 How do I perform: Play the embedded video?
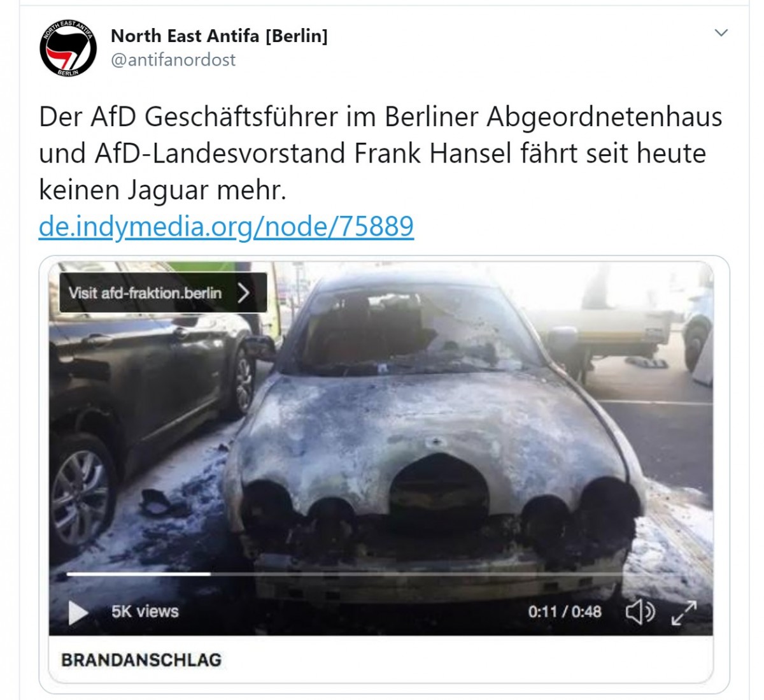(x=78, y=613)
